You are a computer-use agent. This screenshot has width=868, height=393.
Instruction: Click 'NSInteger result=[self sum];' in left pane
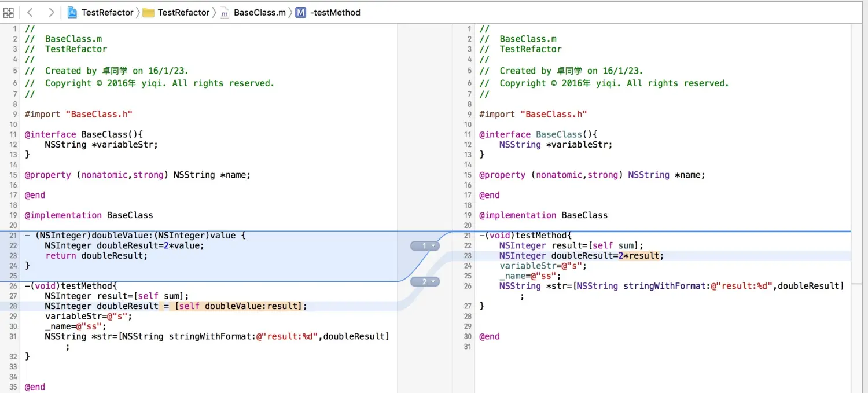(117, 296)
